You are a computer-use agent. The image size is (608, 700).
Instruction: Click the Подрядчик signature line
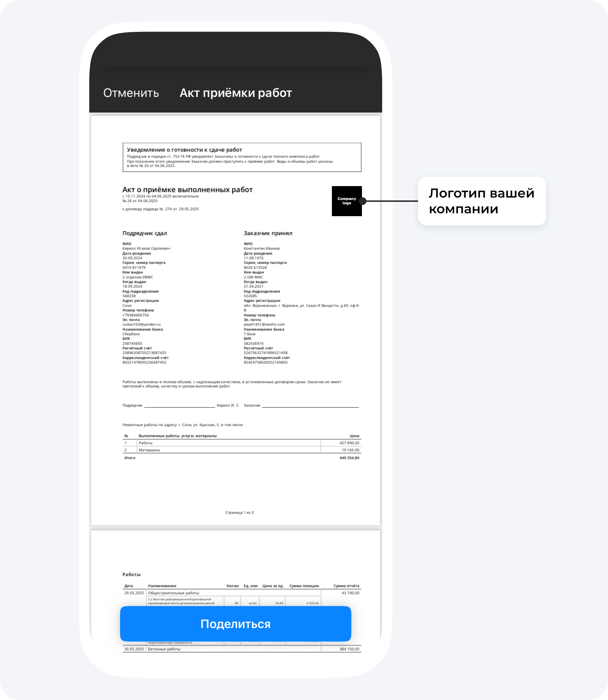click(180, 406)
